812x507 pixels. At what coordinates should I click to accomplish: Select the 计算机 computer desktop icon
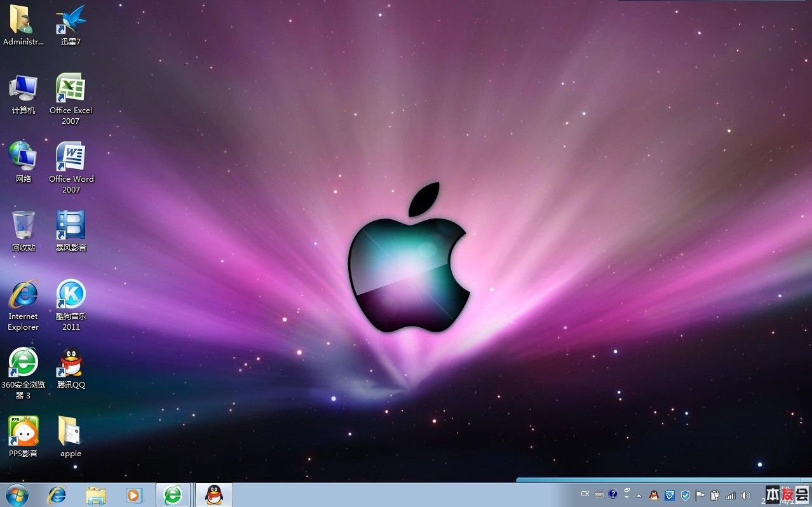pos(24,88)
